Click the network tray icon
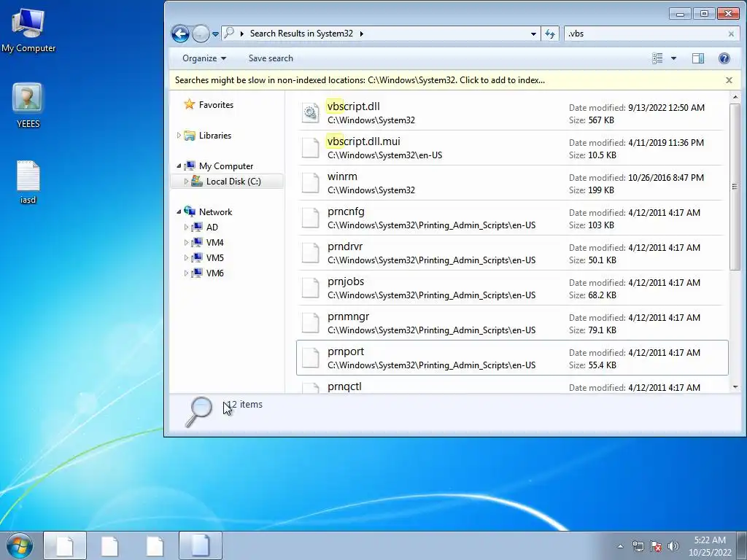The height and width of the screenshot is (560, 747). [638, 546]
